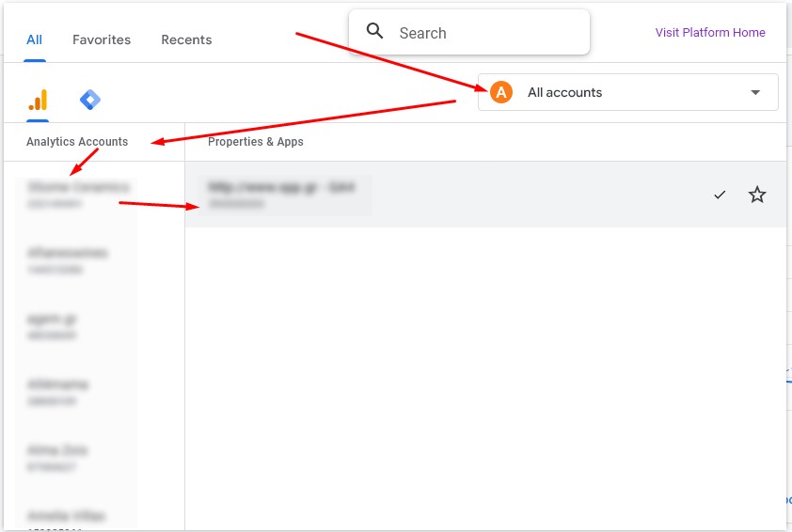Click the Google Analytics bar chart icon
The height and width of the screenshot is (532, 792).
click(38, 100)
